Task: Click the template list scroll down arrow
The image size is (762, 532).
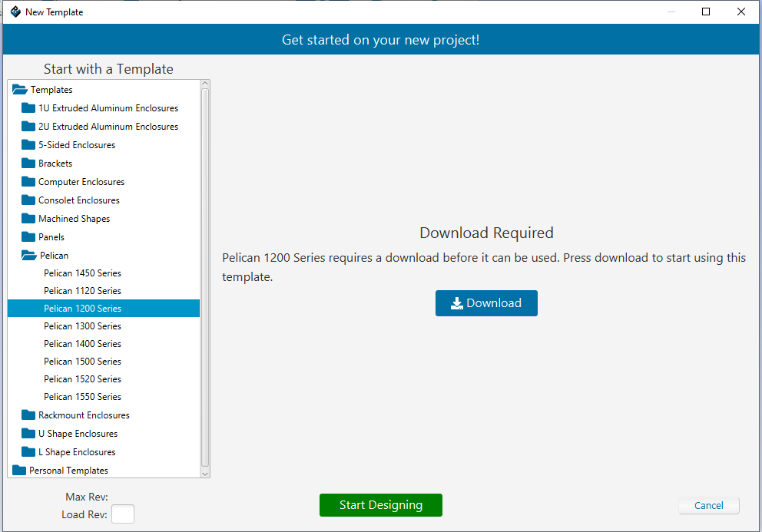Action: coord(205,473)
